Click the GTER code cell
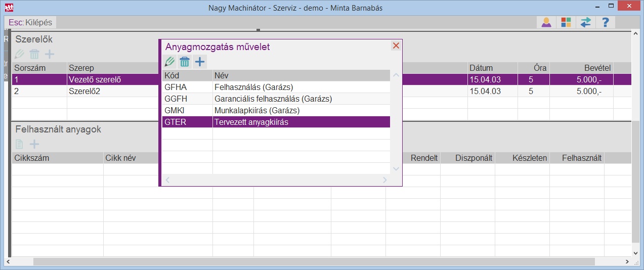644x270 pixels. pyautogui.click(x=187, y=122)
